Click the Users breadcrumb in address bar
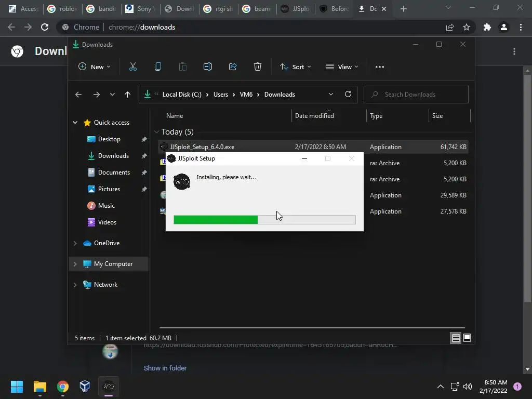Viewport: 532px width, 399px height. (x=220, y=95)
